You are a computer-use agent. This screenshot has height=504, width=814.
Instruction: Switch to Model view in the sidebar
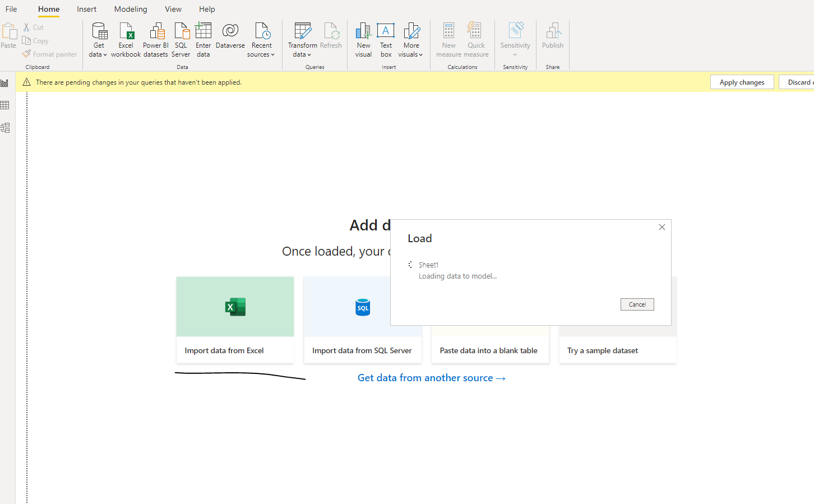tap(5, 128)
